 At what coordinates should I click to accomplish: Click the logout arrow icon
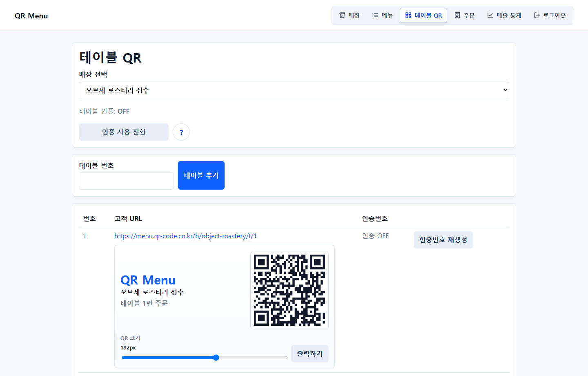click(537, 15)
